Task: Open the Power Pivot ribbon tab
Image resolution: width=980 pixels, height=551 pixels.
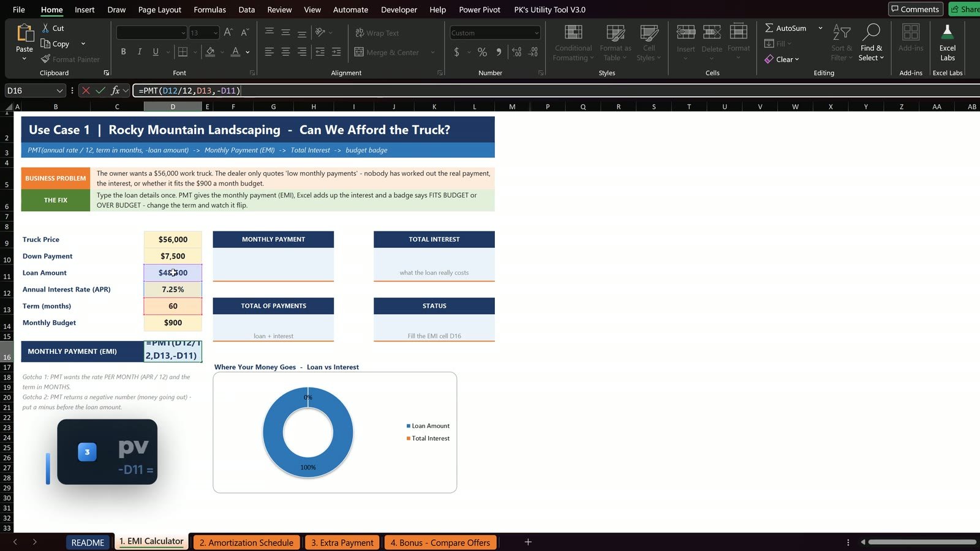Action: (480, 9)
